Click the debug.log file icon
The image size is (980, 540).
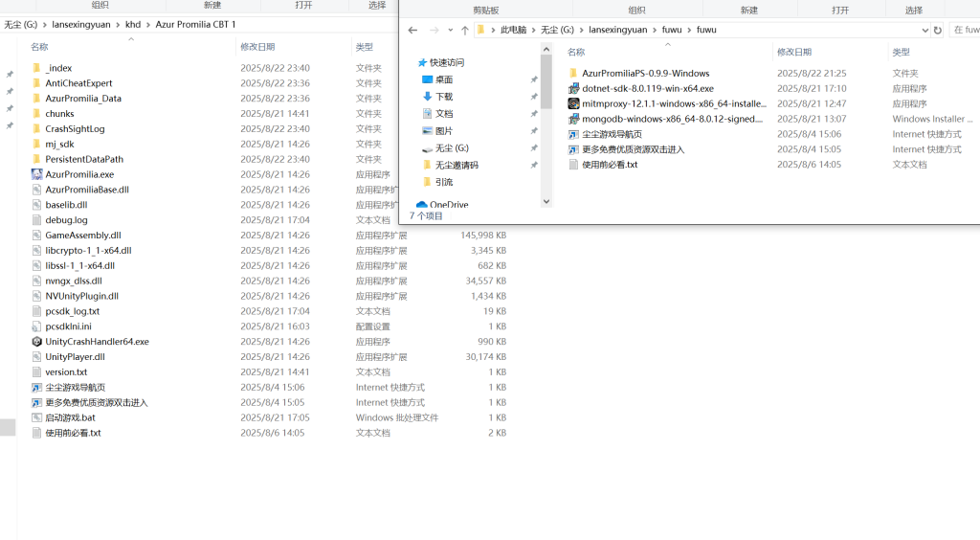36,220
